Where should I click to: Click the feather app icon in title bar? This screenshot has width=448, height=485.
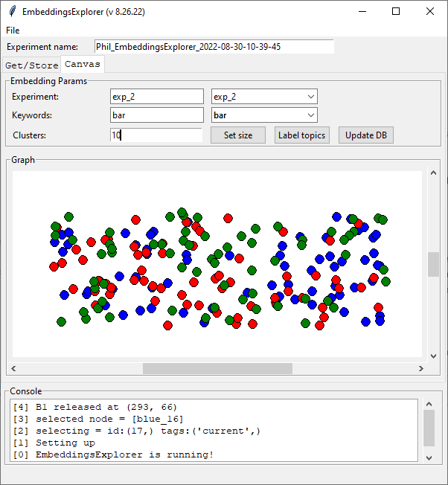[x=13, y=12]
